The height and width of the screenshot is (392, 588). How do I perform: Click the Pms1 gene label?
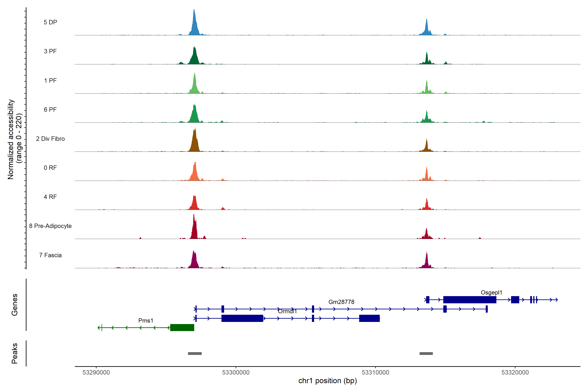(x=146, y=320)
